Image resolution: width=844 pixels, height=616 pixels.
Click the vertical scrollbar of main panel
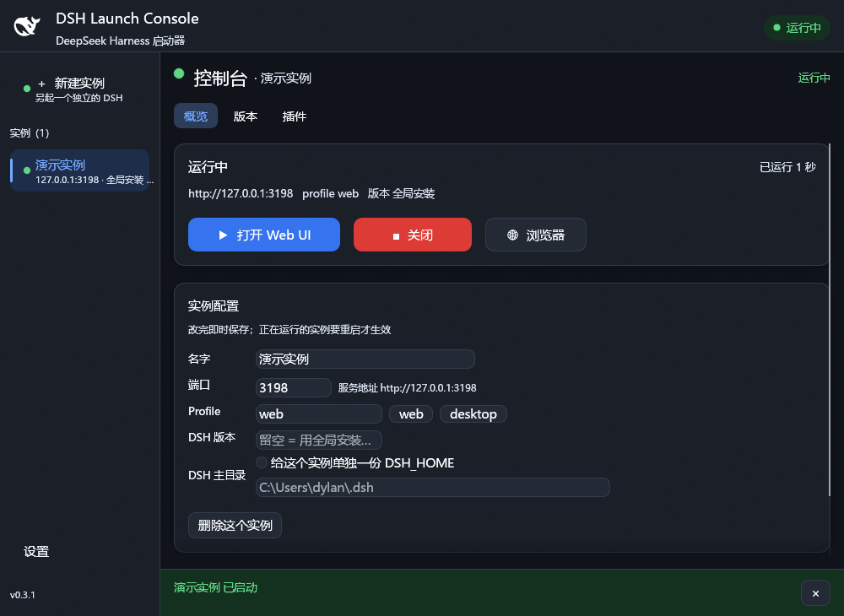coord(830,320)
